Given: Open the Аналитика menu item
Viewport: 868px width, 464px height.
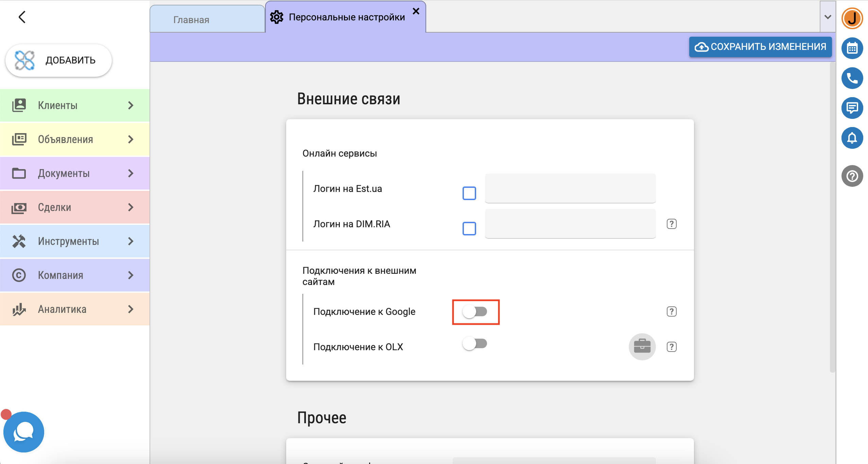Looking at the screenshot, I should click(75, 309).
